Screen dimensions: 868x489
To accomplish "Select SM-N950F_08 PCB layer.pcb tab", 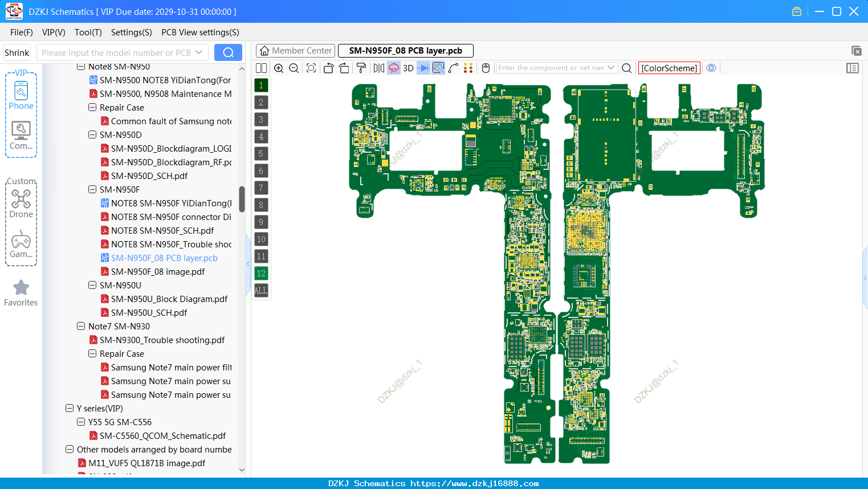I will tap(406, 51).
